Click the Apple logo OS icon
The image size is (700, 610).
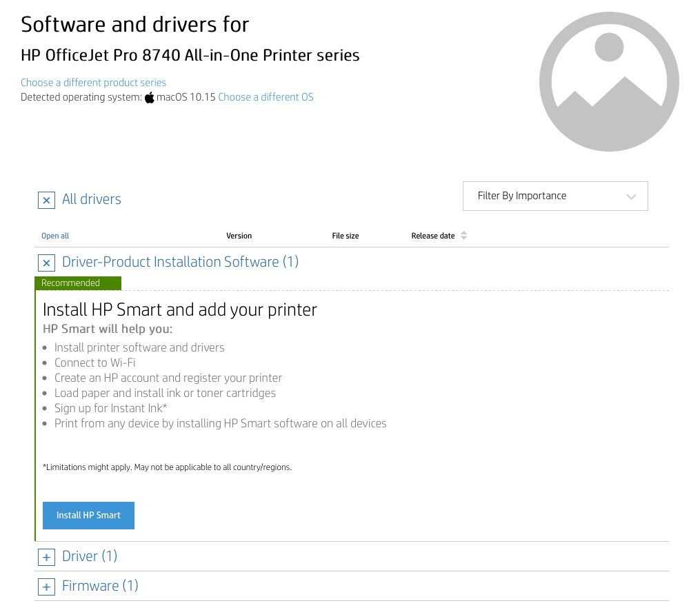click(150, 97)
